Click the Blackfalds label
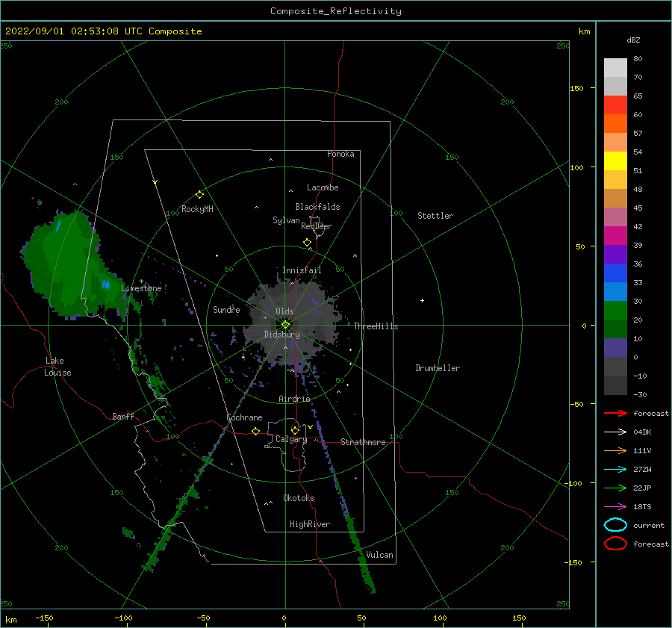 (317, 207)
